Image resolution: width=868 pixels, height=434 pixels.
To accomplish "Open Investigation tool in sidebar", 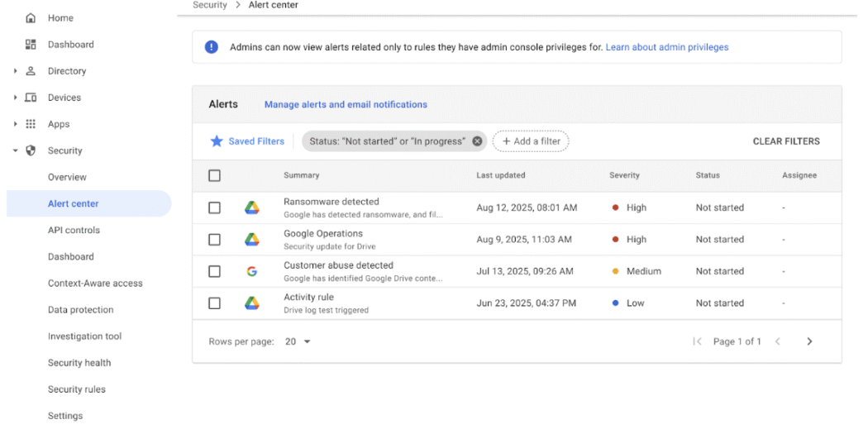I will [84, 336].
